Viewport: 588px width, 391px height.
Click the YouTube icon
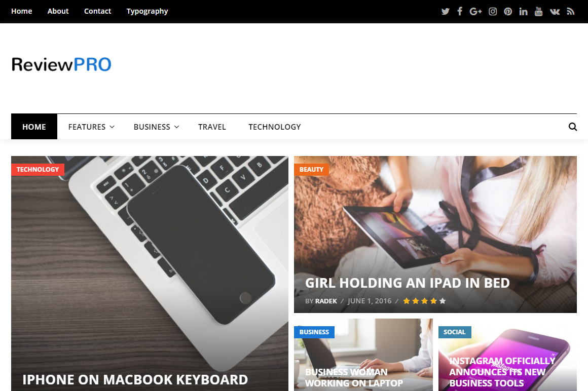pos(538,11)
